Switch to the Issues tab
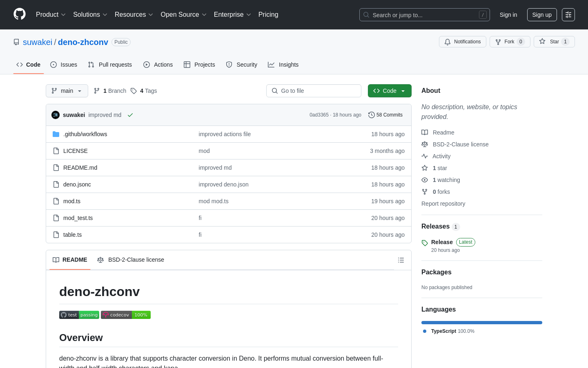 (64, 65)
